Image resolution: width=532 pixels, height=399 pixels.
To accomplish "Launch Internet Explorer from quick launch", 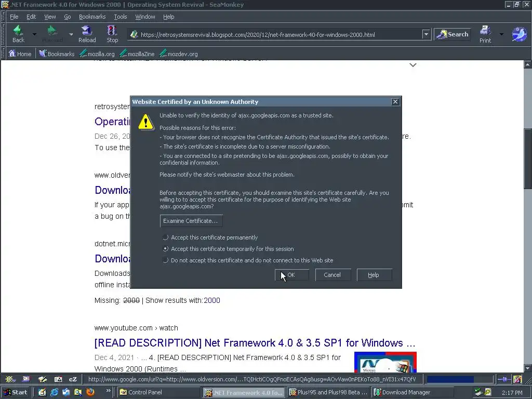I will tap(54, 392).
